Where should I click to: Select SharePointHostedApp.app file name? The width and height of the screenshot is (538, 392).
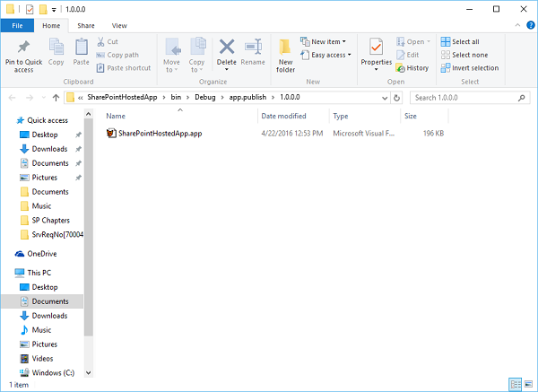[x=160, y=133]
